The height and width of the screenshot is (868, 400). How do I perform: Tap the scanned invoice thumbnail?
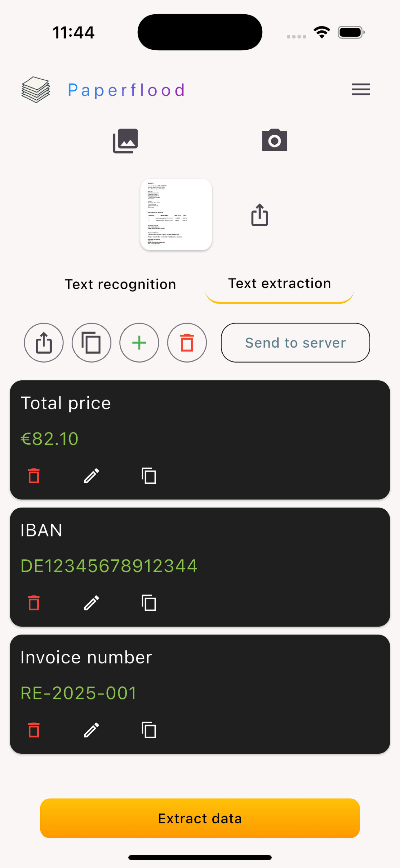pos(176,215)
